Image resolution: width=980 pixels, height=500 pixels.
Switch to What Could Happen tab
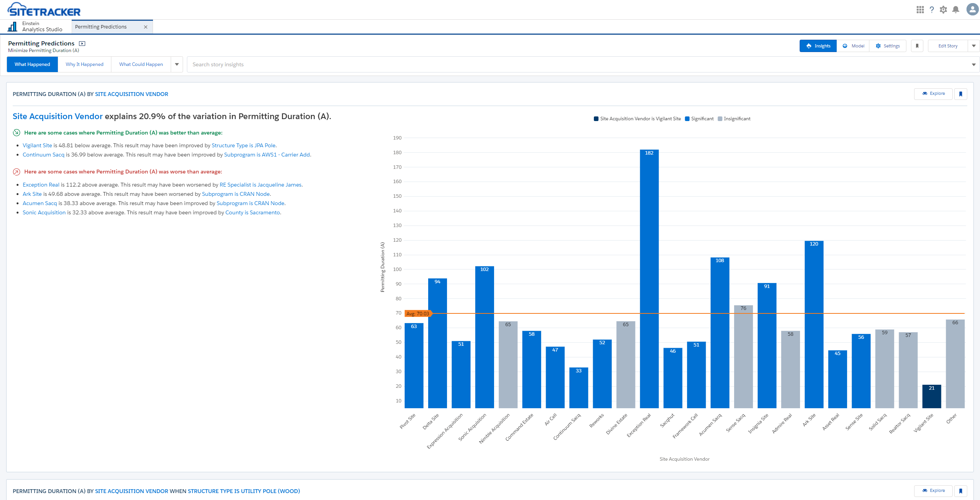tap(141, 64)
